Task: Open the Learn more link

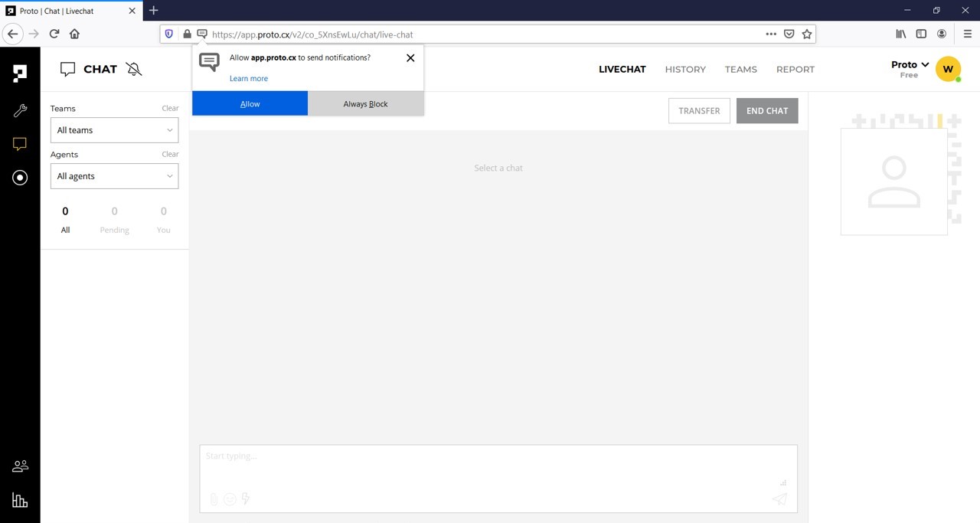Action: click(x=249, y=78)
